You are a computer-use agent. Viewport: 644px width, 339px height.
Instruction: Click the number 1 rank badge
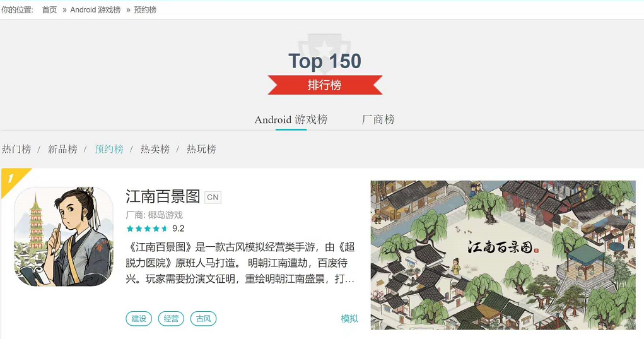coord(13,179)
